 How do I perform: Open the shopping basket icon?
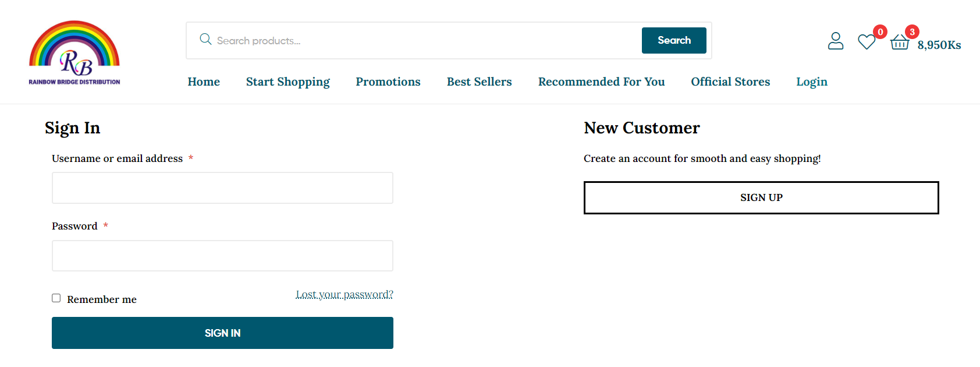coord(900,42)
